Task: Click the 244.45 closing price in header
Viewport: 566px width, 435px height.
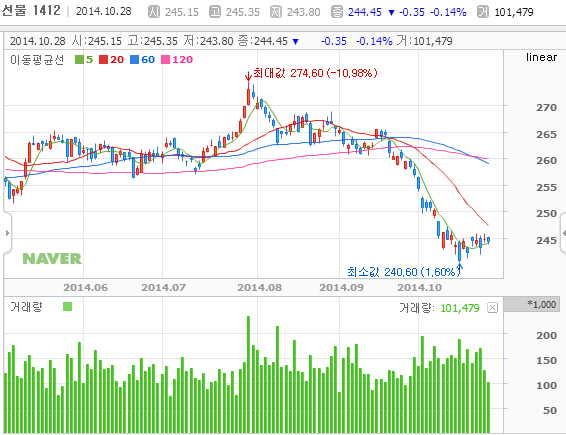Action: click(x=365, y=12)
